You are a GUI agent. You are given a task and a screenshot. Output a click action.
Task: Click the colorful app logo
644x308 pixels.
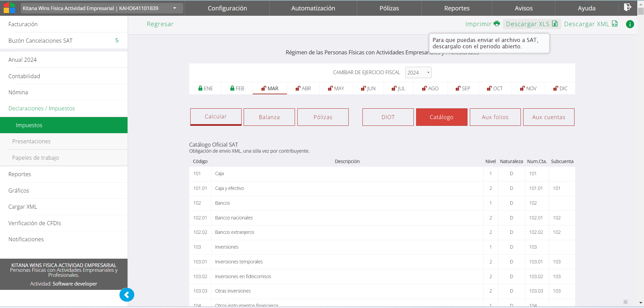[x=9, y=8]
